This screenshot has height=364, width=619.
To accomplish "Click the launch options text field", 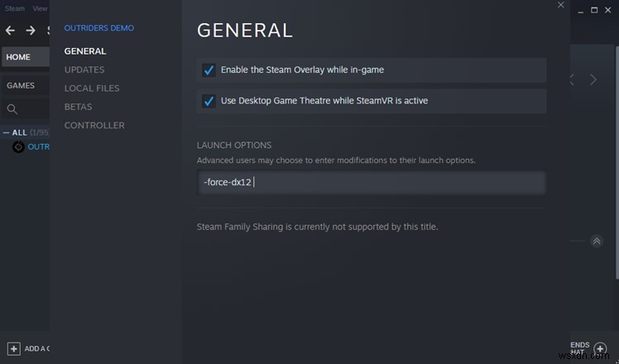I will [371, 182].
